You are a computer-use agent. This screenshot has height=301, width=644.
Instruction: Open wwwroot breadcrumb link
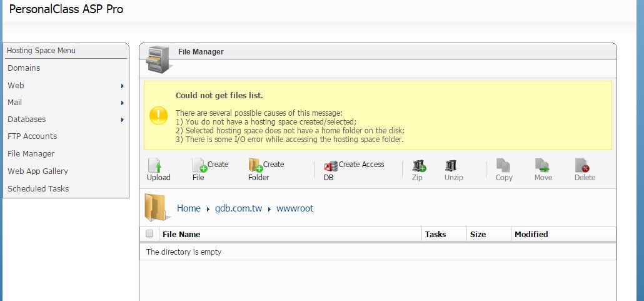pos(295,208)
